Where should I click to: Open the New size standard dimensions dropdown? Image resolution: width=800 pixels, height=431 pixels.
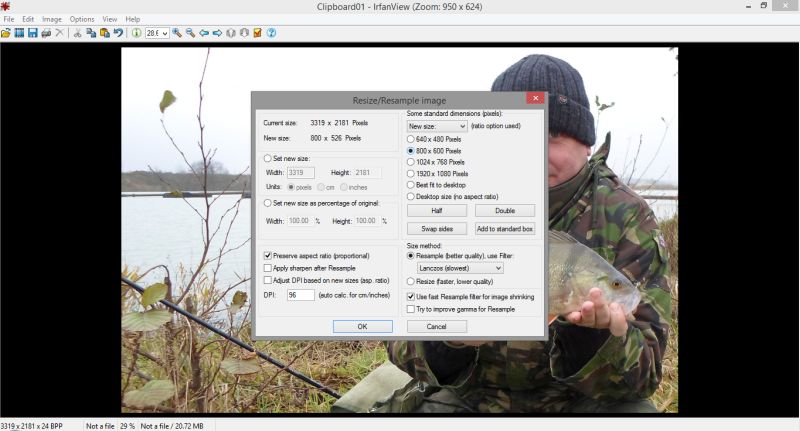(462, 127)
